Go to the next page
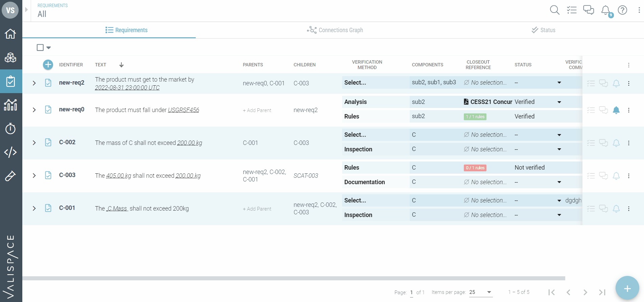 pyautogui.click(x=585, y=292)
